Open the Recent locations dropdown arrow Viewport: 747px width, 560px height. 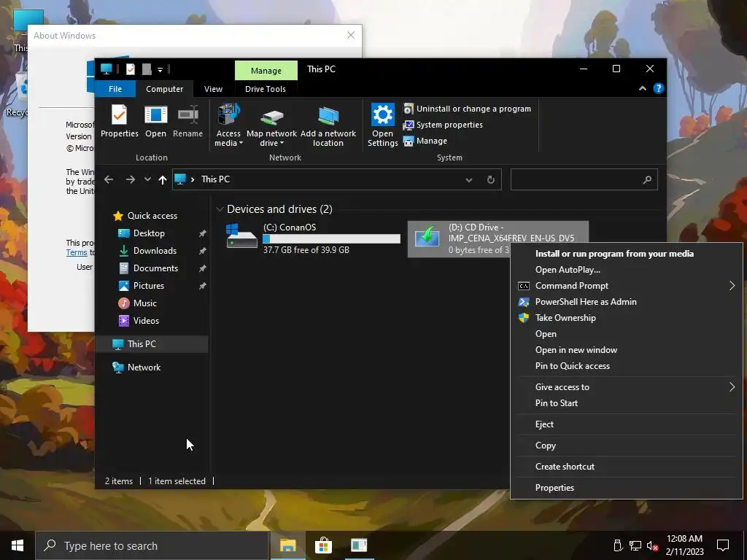[x=147, y=179]
